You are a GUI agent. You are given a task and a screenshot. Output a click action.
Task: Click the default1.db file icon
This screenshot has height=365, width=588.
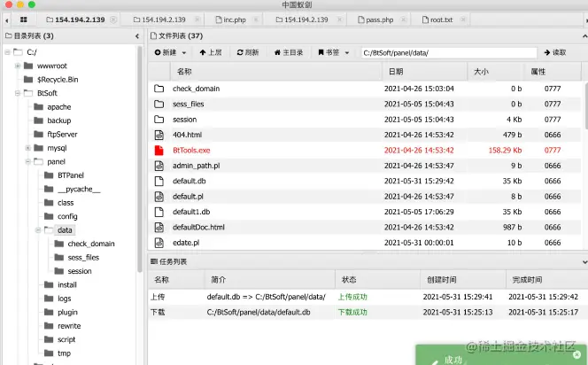click(159, 212)
